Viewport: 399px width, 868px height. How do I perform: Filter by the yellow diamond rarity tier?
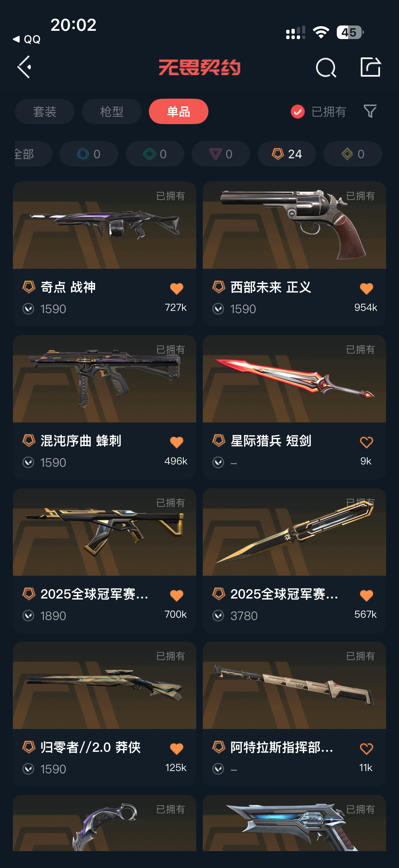[353, 154]
